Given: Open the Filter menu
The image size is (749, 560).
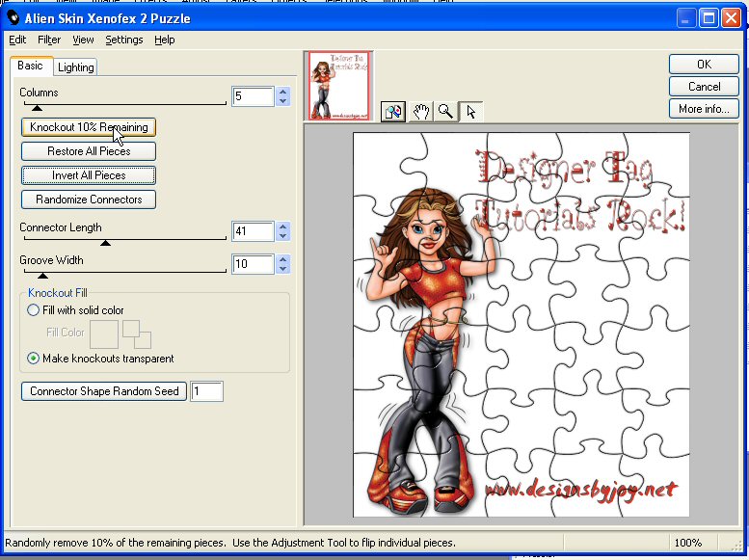Looking at the screenshot, I should coord(49,40).
